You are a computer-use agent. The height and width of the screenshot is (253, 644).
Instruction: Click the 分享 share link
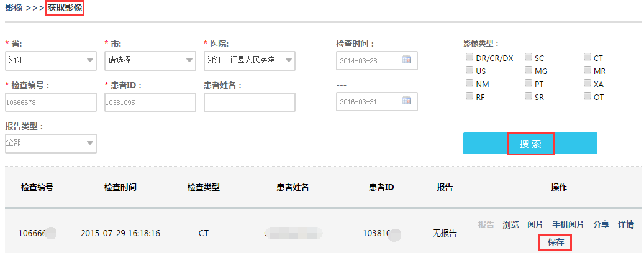601,224
